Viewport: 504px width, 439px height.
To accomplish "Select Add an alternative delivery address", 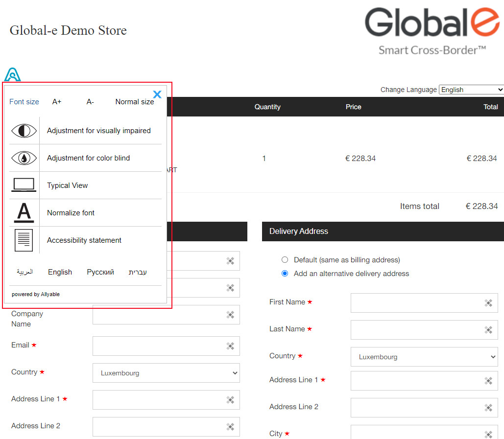I will (285, 274).
